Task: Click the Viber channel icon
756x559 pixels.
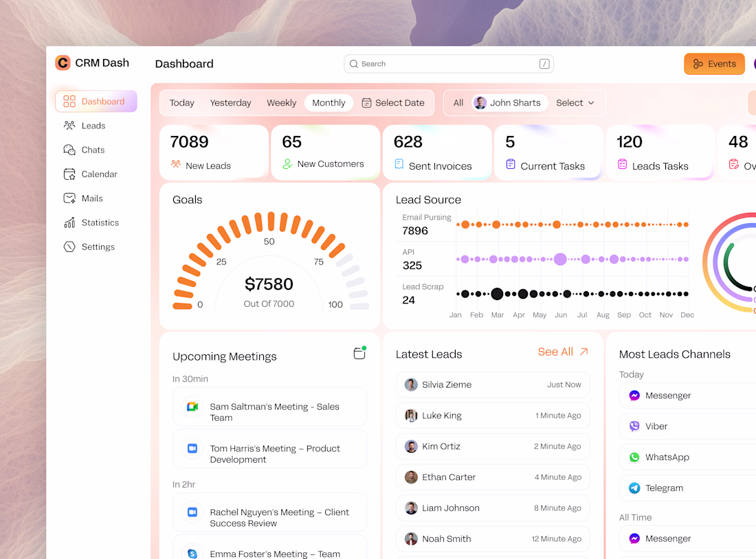Action: (x=634, y=426)
